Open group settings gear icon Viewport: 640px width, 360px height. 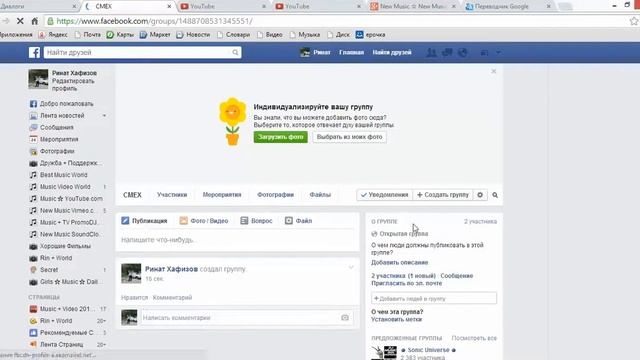pyautogui.click(x=480, y=195)
